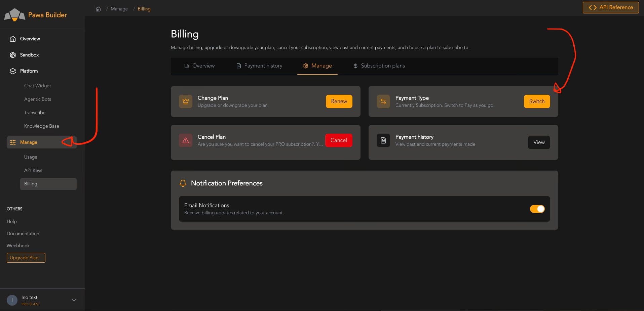The image size is (644, 311).
Task: Click the Cancel Plan heading
Action: [x=212, y=137]
